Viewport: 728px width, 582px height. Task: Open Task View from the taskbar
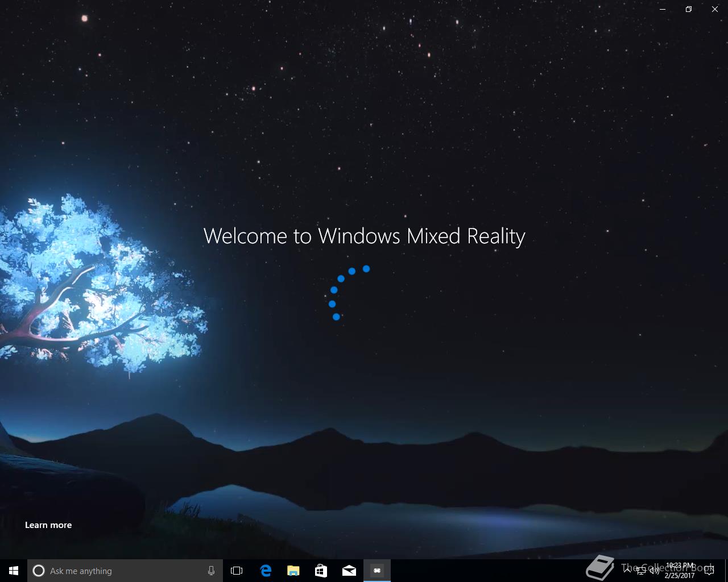[237, 571]
